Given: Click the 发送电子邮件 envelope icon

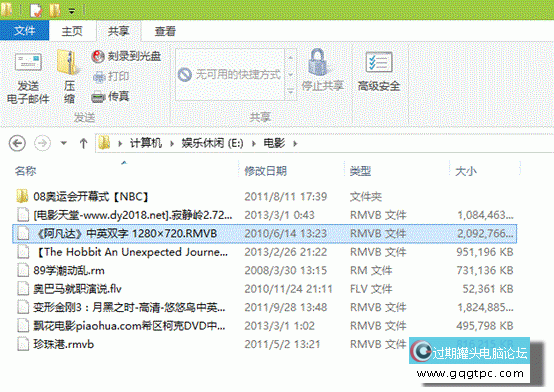Looking at the screenshot, I should [x=28, y=62].
